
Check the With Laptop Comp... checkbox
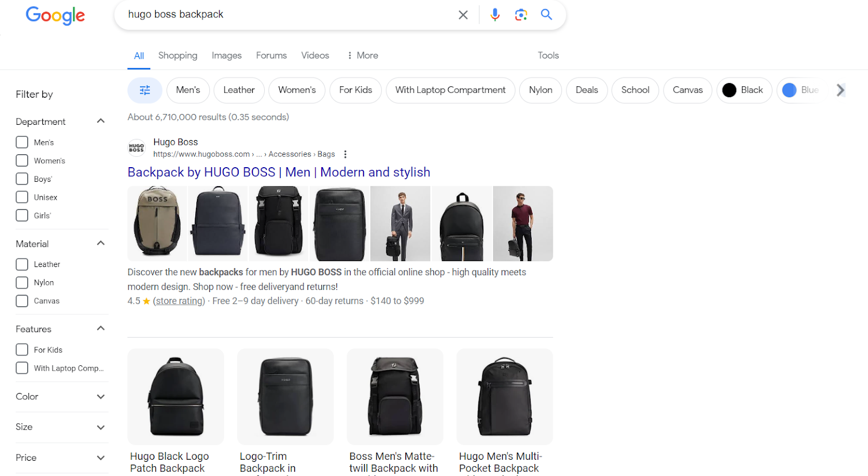[22, 368]
